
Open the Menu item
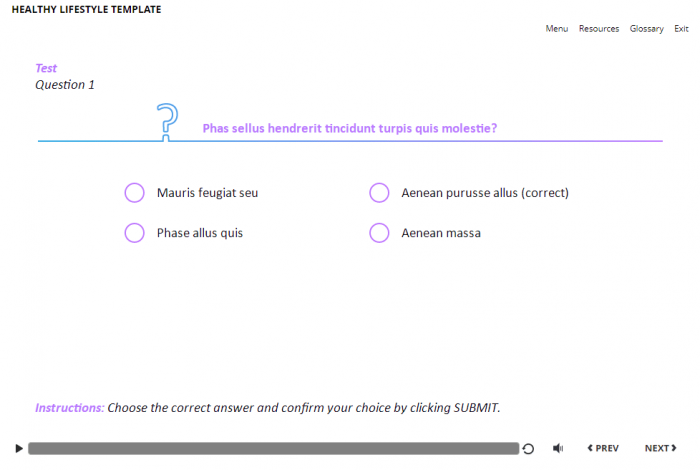[x=556, y=29]
